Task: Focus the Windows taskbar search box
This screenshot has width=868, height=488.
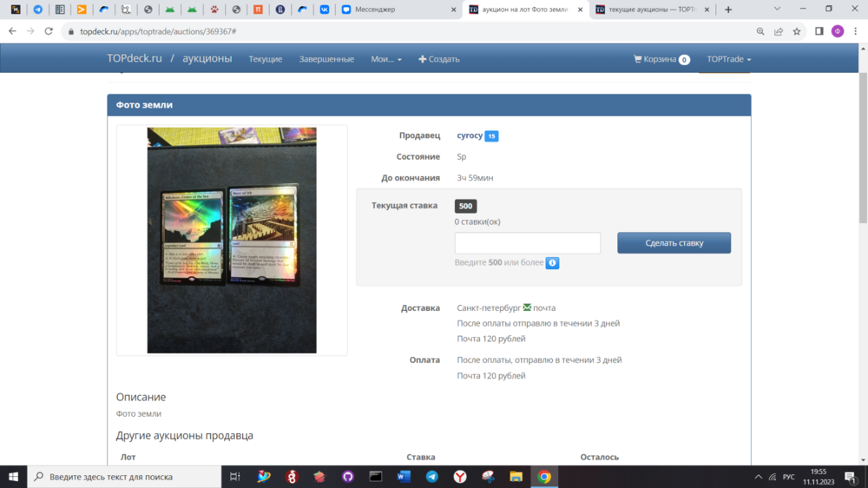Action: click(124, 477)
